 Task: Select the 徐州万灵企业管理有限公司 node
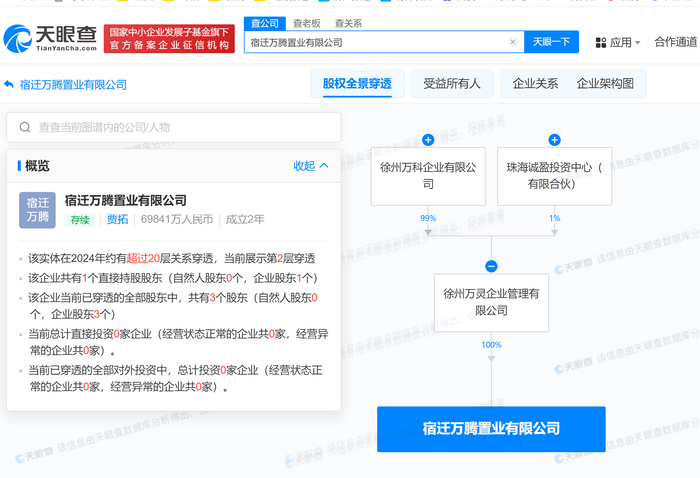[x=492, y=303]
